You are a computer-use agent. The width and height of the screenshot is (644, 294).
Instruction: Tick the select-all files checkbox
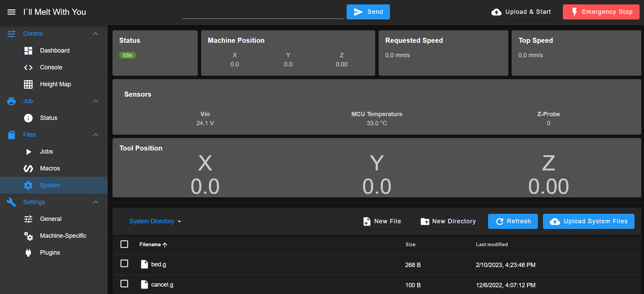click(124, 244)
